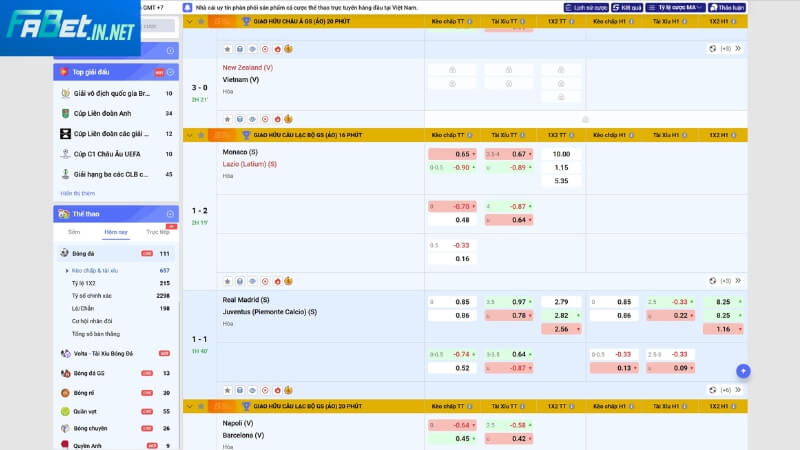Star the Câu Lạc Bộ GS 16 Phút league header

tap(201, 135)
